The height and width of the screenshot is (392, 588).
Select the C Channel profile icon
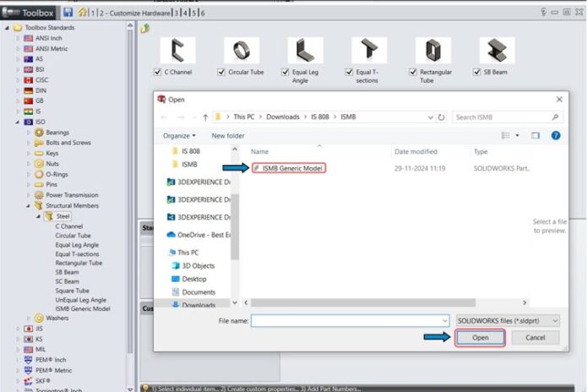[178, 50]
